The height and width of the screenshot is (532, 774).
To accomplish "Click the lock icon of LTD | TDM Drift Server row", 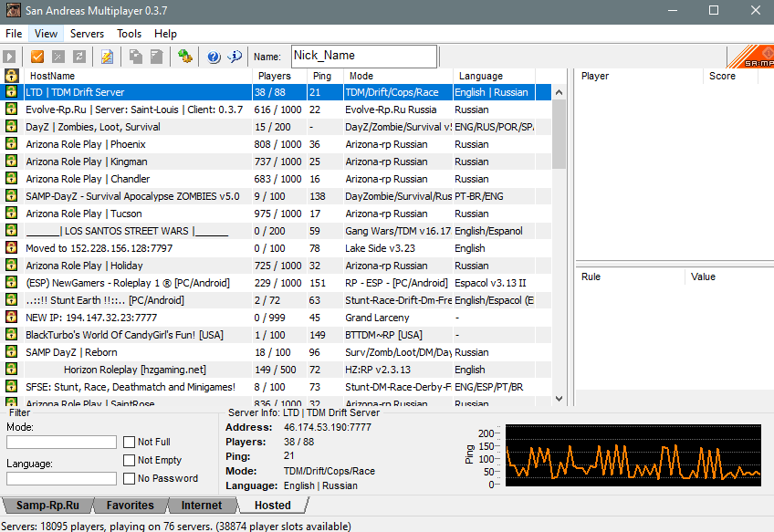I will [x=11, y=92].
